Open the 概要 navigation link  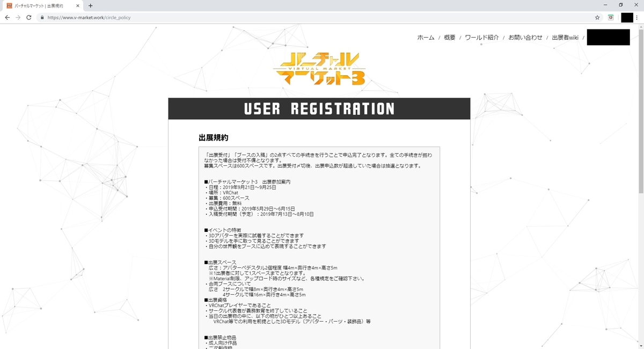click(x=450, y=37)
